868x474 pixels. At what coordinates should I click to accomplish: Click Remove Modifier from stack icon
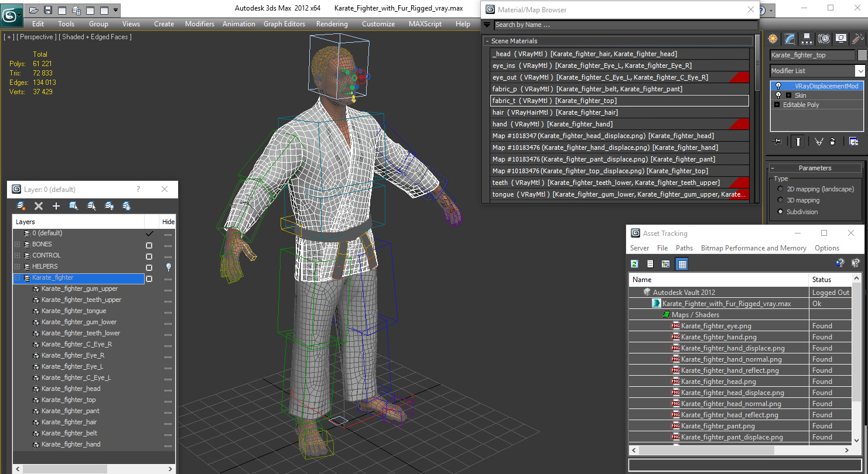833,141
